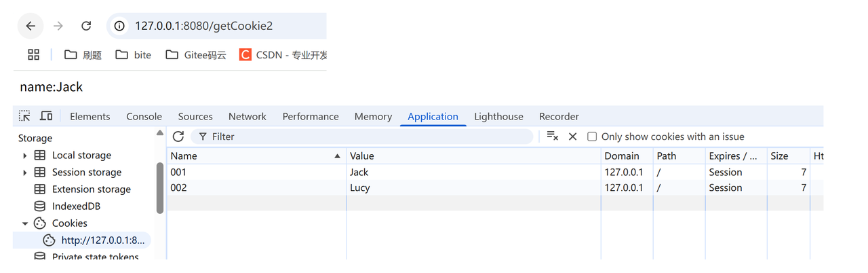
Task: Open the apps grid icon in bookmarks bar
Action: [33, 55]
